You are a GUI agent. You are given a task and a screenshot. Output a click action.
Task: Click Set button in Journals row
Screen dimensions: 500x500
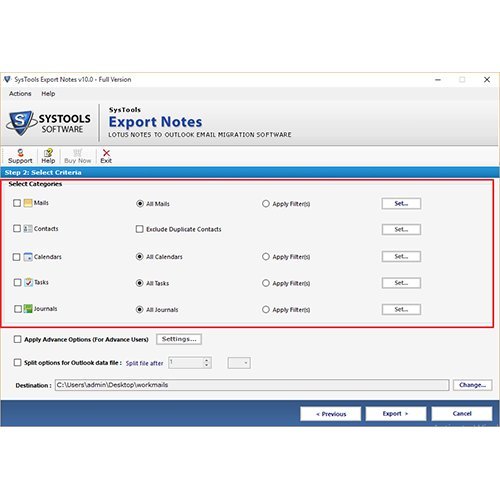pyautogui.click(x=401, y=309)
